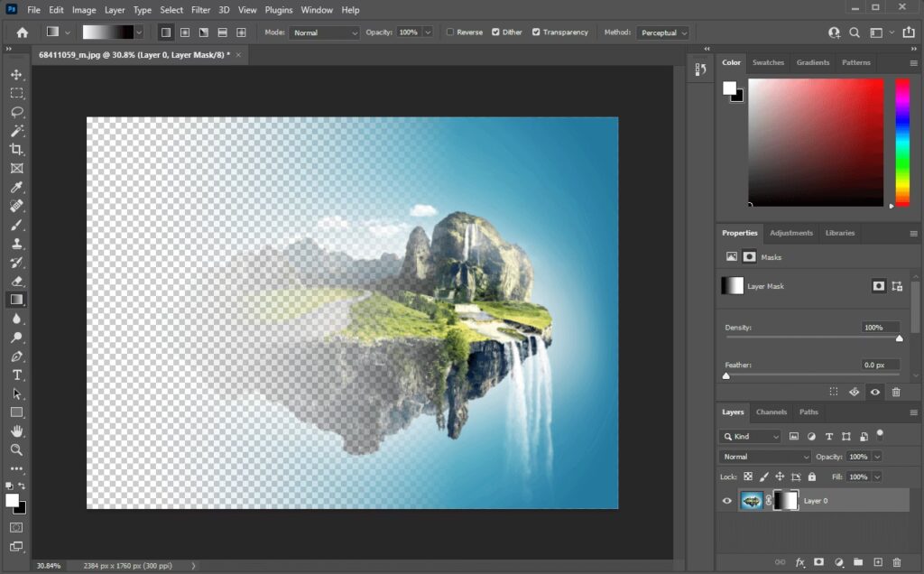Select the Type tool
This screenshot has height=574, width=924.
tap(16, 375)
